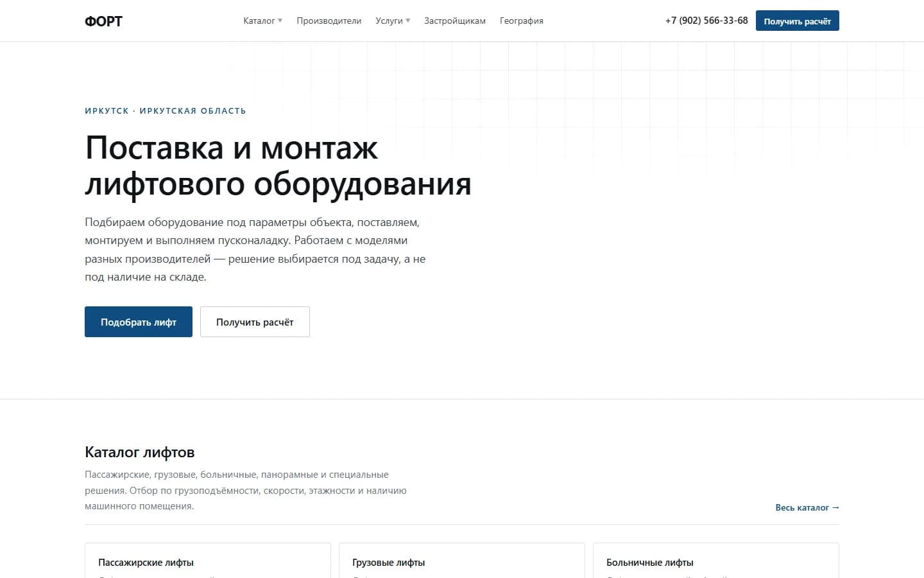Open the Пассажирские лифты card
924x578 pixels.
(x=208, y=561)
